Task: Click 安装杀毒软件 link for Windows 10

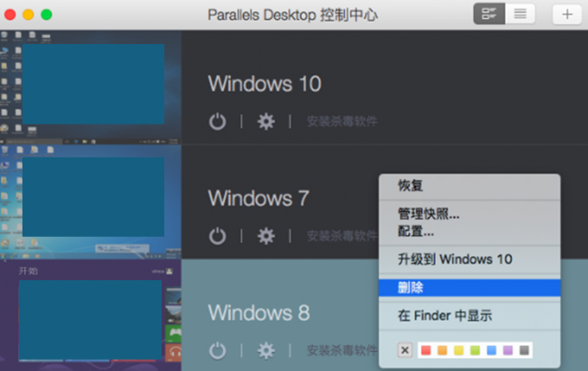Action: (342, 122)
